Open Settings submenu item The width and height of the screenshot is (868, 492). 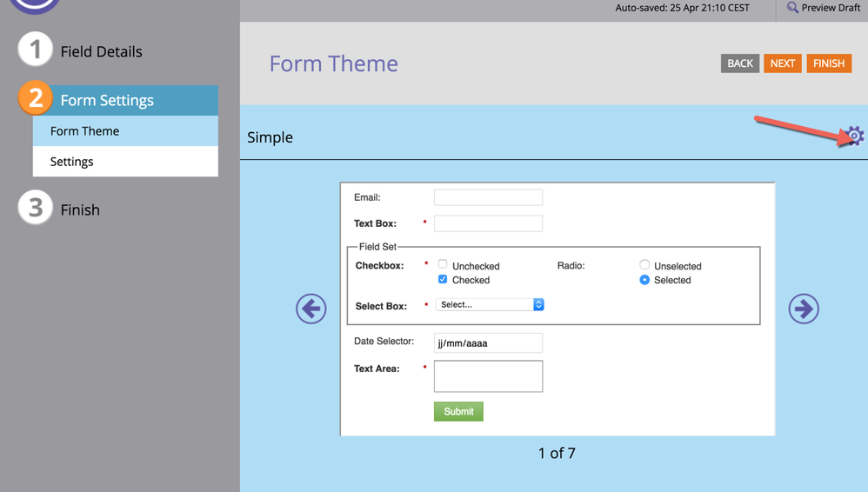[x=125, y=162]
